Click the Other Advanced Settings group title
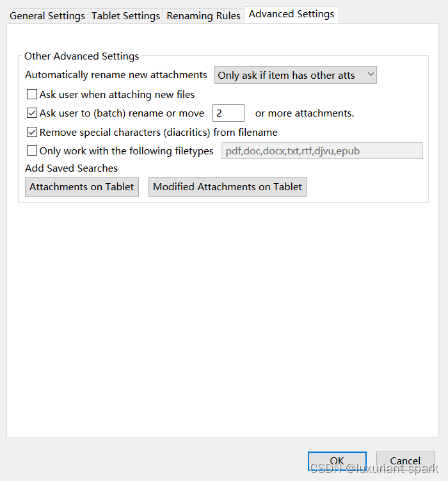Screen dimensions: 448x481 pyautogui.click(x=81, y=56)
